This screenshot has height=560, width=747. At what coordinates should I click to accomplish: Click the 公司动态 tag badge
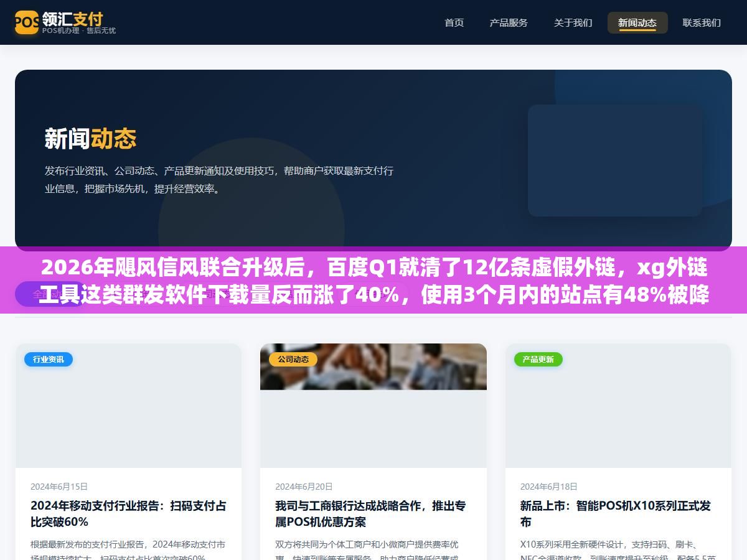(x=293, y=359)
